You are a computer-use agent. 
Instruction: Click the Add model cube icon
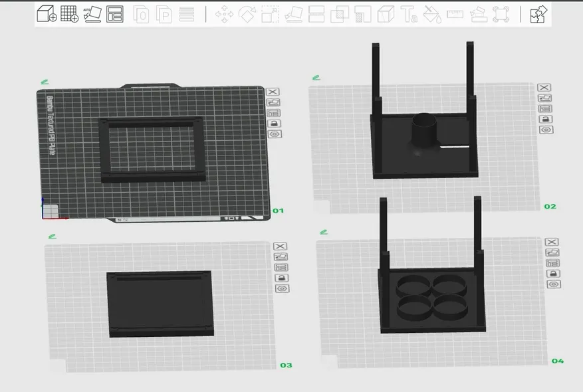coord(47,14)
